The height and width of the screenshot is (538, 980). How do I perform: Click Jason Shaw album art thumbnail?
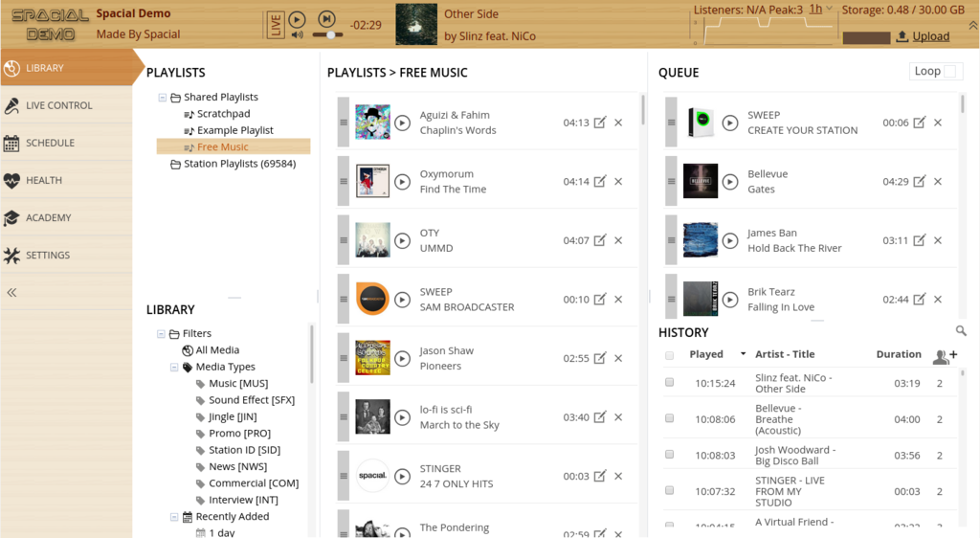point(372,358)
